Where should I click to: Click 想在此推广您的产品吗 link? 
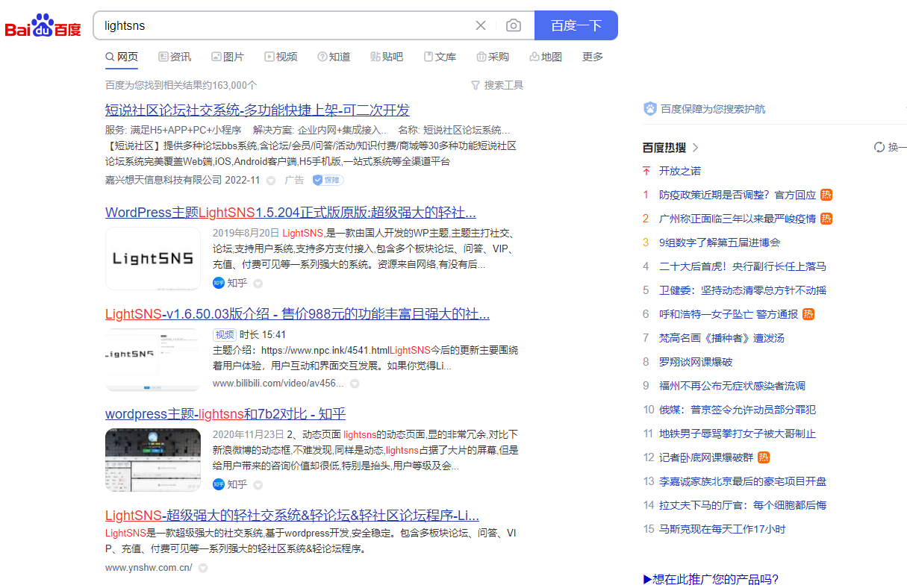coord(711,579)
